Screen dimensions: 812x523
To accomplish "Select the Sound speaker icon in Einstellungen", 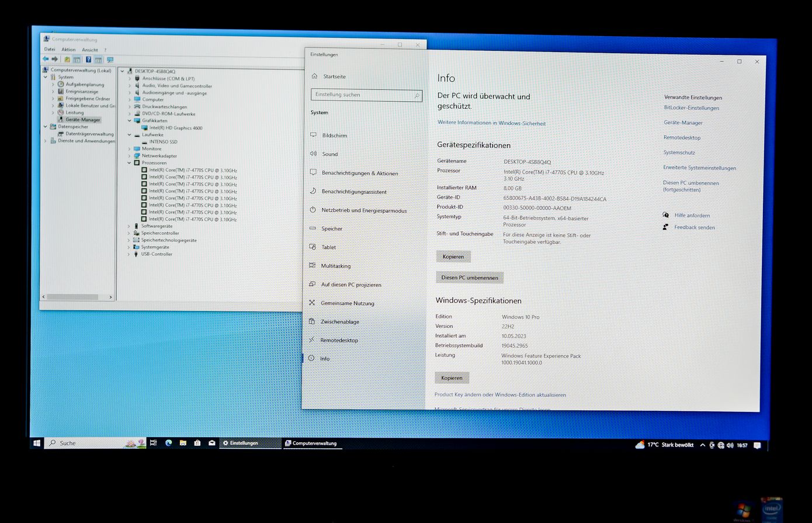I will pos(313,154).
